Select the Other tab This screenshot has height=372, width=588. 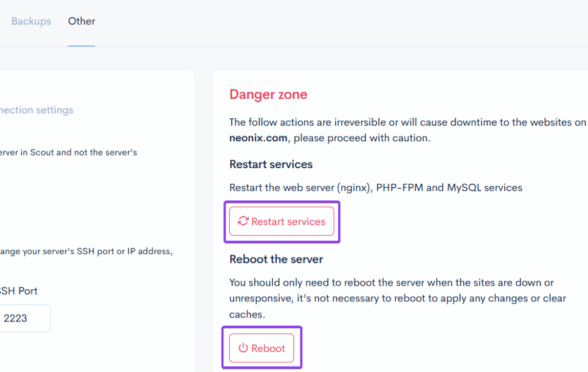pos(82,21)
